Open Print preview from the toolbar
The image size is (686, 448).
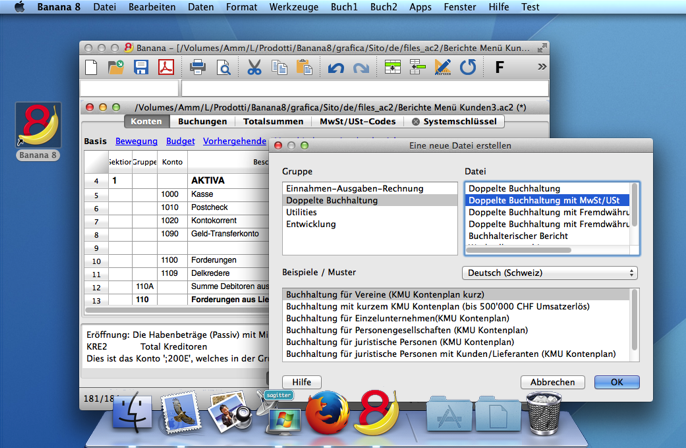(224, 68)
